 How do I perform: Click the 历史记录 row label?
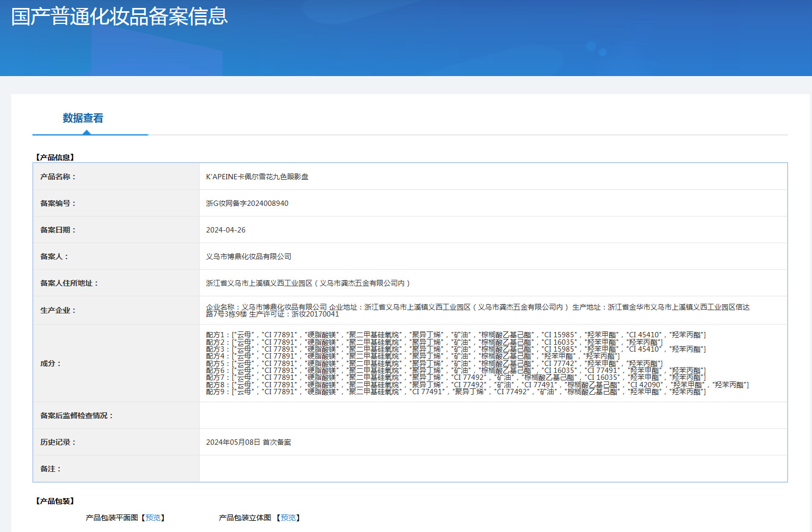[58, 442]
